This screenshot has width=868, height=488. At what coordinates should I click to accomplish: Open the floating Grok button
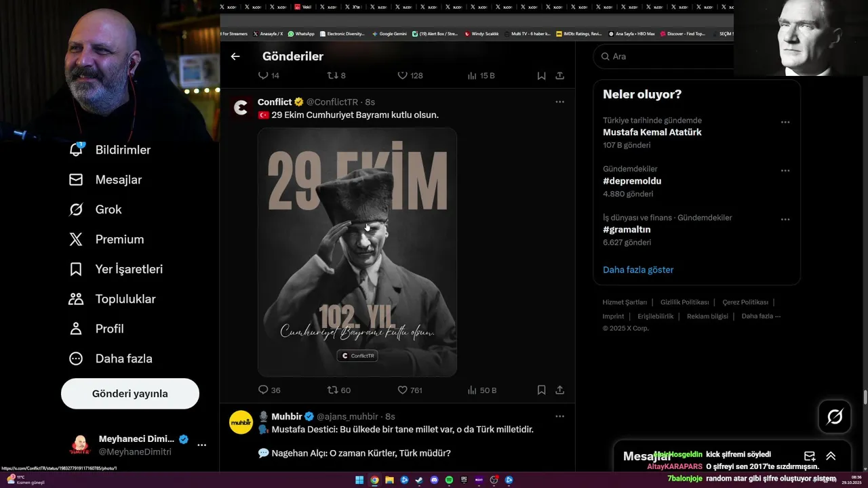pos(835,417)
